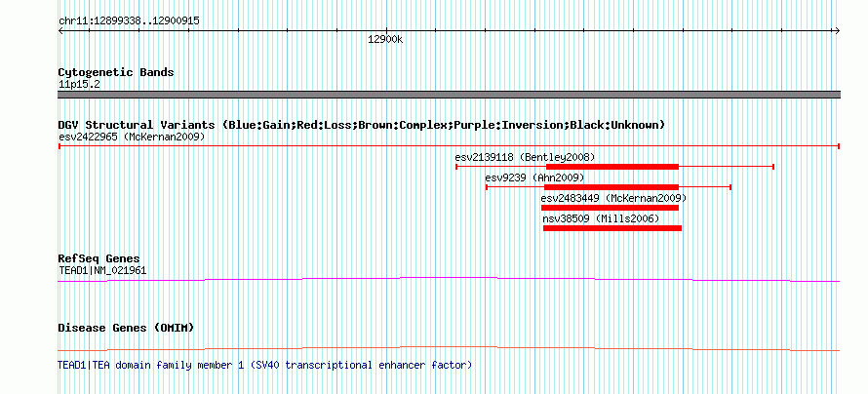Click the gray 11p15.2 cytogenetic band bar
868x394 pixels.
(x=449, y=95)
